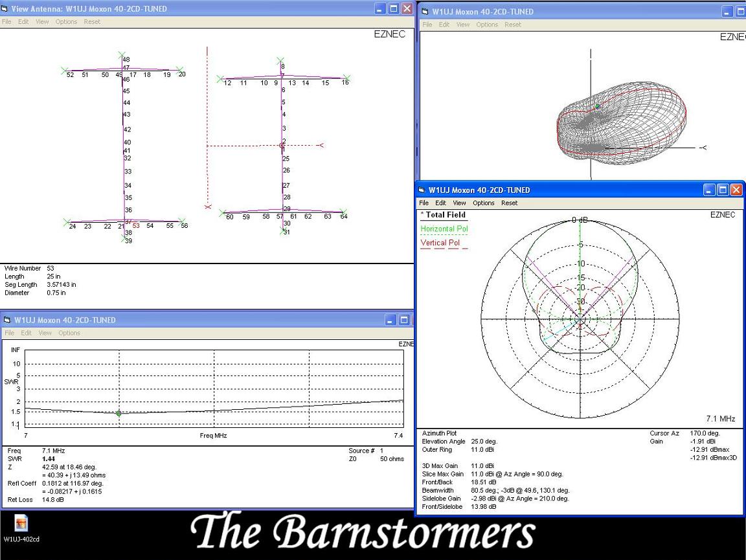The image size is (746, 560).
Task: Open View menu in the azimuth plot window
Action: [460, 203]
